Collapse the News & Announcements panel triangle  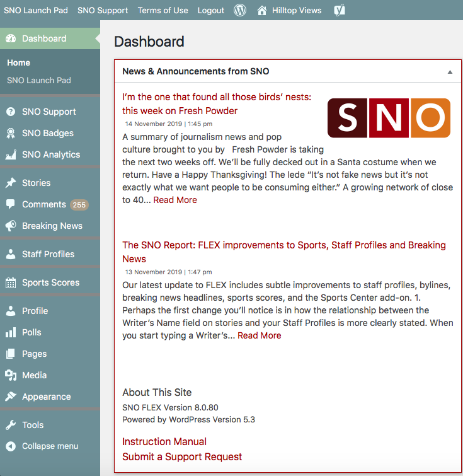[x=450, y=72]
